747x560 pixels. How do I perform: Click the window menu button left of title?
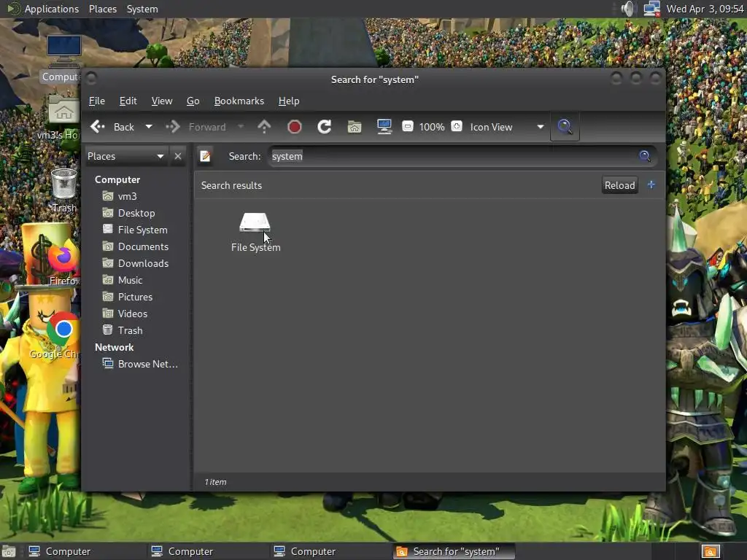point(91,78)
